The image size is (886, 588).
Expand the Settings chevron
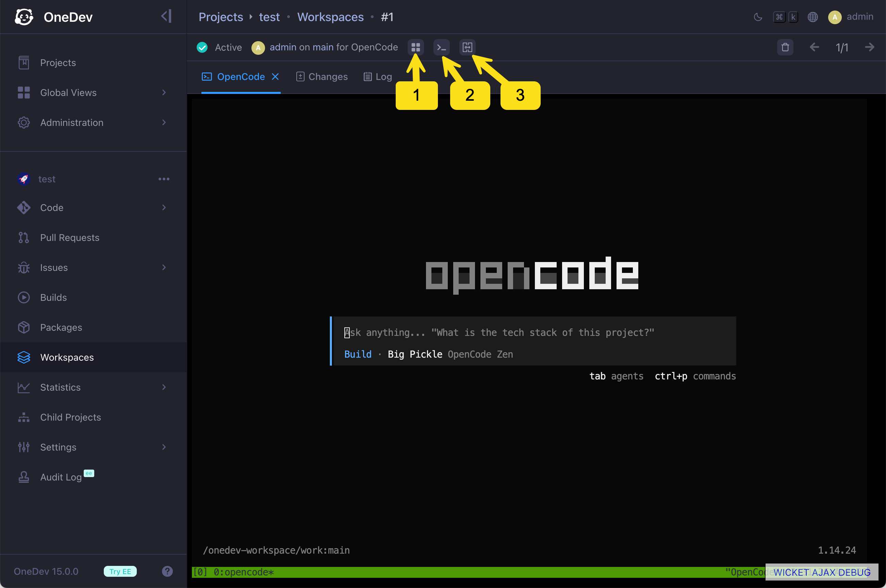click(x=164, y=447)
